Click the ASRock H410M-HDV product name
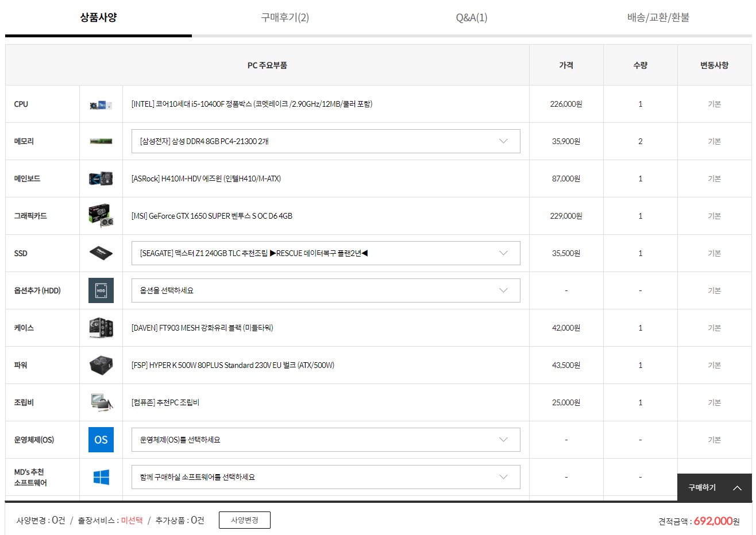The image size is (756, 535). coord(206,179)
